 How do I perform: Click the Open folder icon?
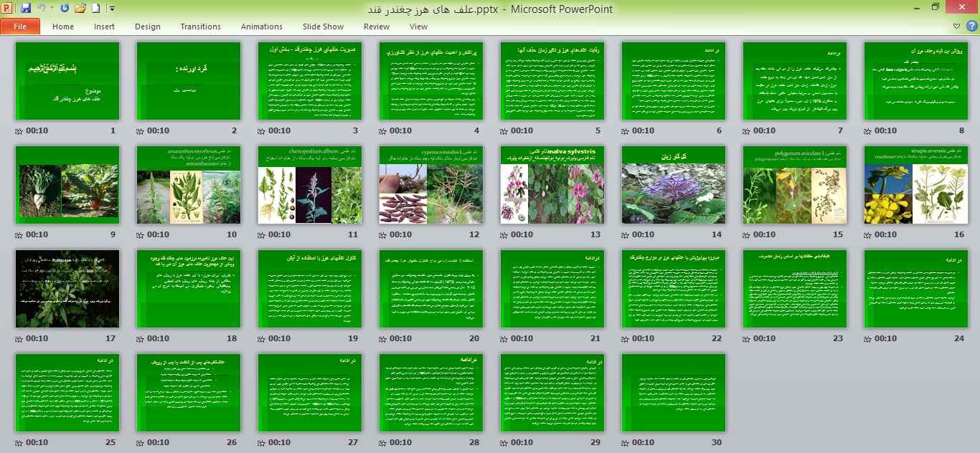(x=80, y=9)
